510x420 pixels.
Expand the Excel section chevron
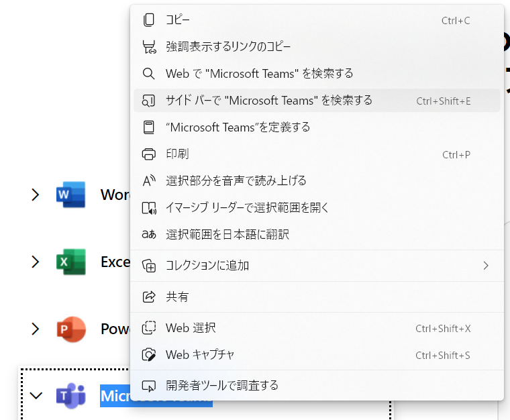(35, 262)
